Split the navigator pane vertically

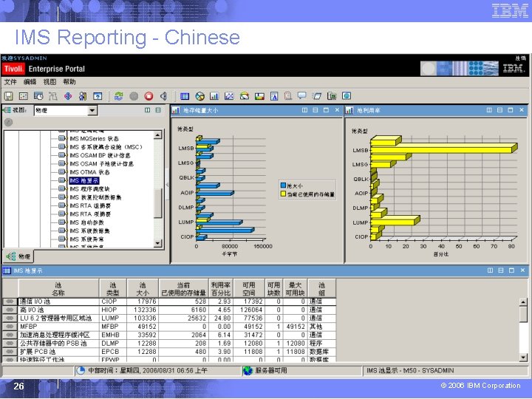coord(147,110)
